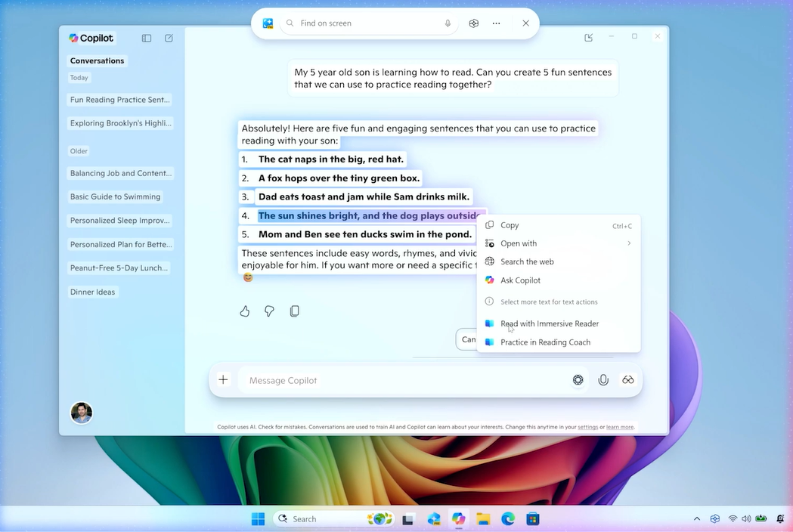Click the Conversations heading

pos(97,60)
